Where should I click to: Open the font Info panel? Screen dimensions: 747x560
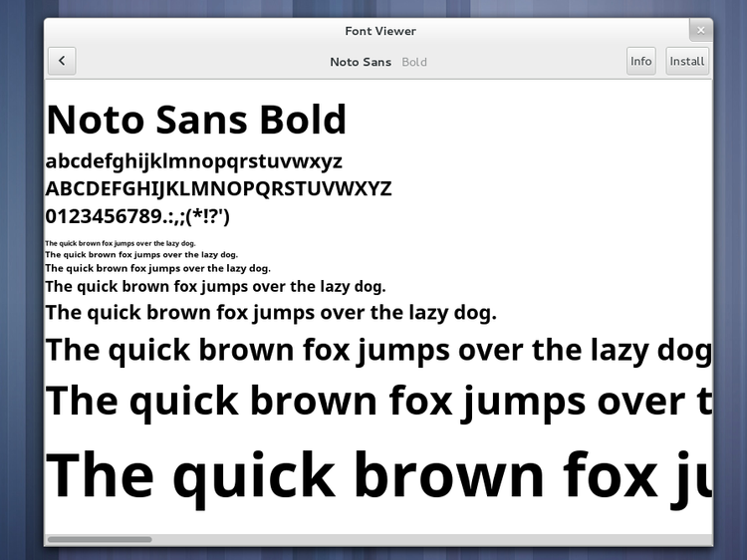(x=640, y=61)
